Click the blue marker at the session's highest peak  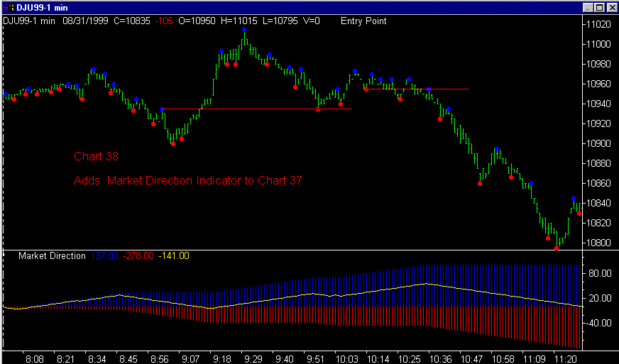(244, 30)
